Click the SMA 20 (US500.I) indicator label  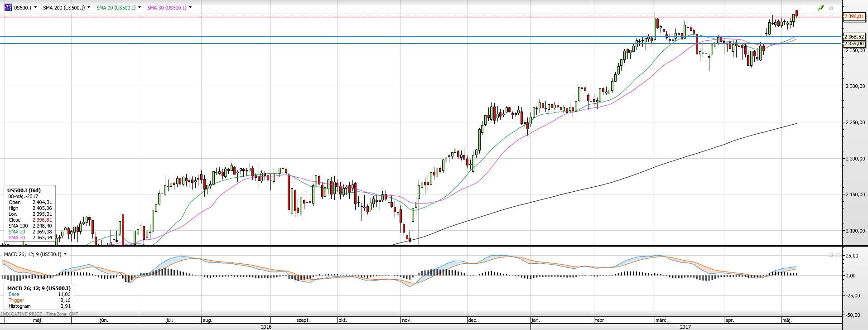(116, 8)
